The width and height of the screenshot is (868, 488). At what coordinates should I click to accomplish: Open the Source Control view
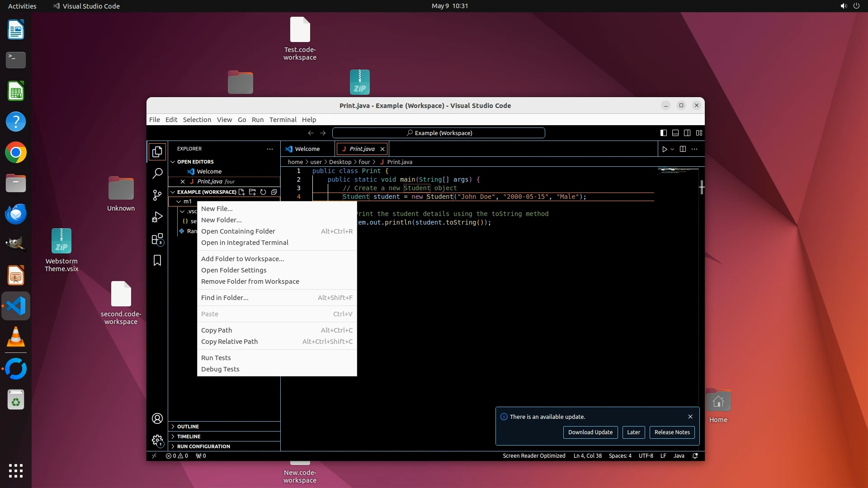tap(157, 195)
